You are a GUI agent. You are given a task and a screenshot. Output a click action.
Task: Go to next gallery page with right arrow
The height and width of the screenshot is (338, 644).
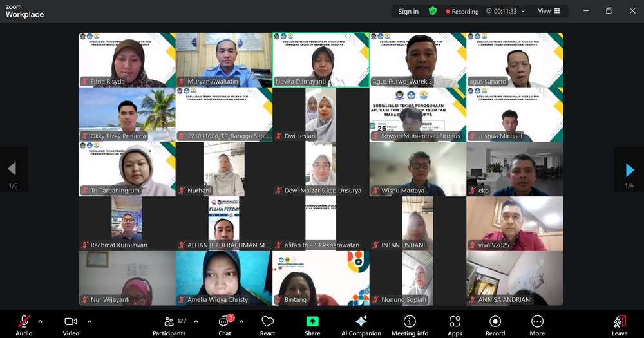[629, 169]
